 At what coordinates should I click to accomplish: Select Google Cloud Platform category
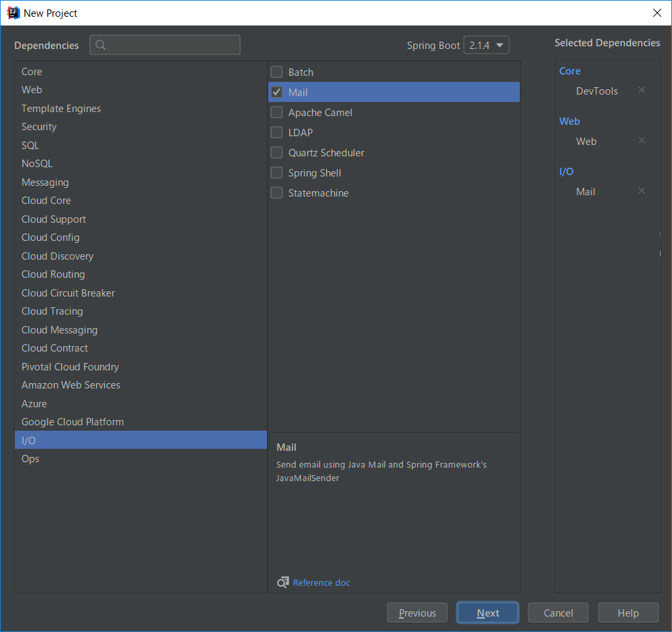tap(141, 422)
